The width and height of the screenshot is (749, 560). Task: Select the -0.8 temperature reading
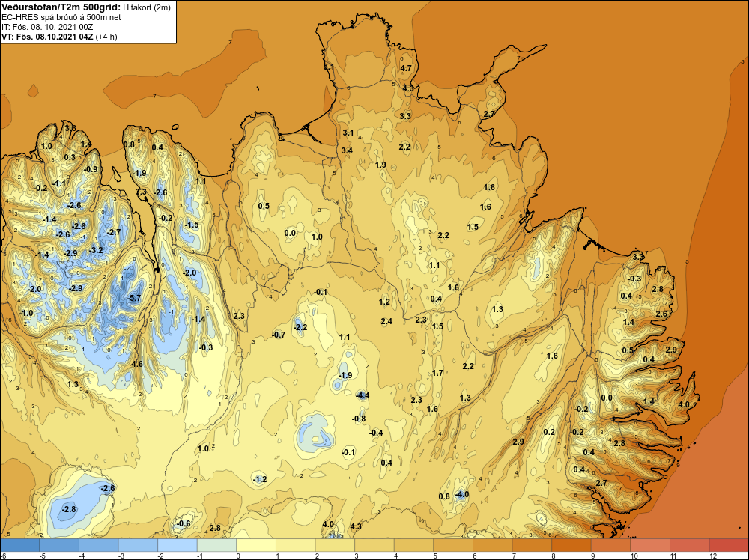(359, 419)
